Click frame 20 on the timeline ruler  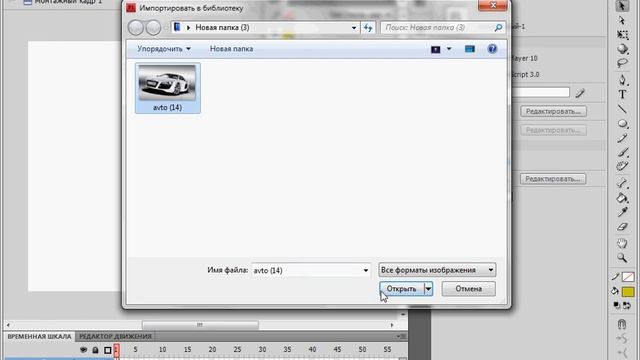212,349
